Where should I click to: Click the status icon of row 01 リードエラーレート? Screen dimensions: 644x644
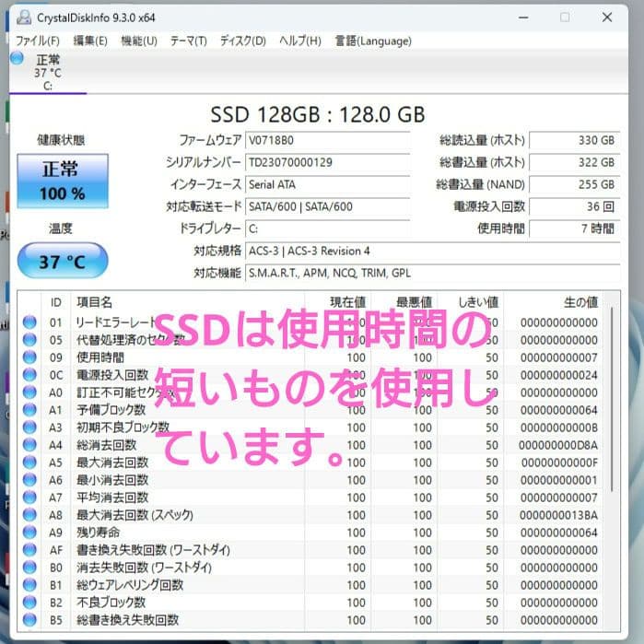(29, 322)
